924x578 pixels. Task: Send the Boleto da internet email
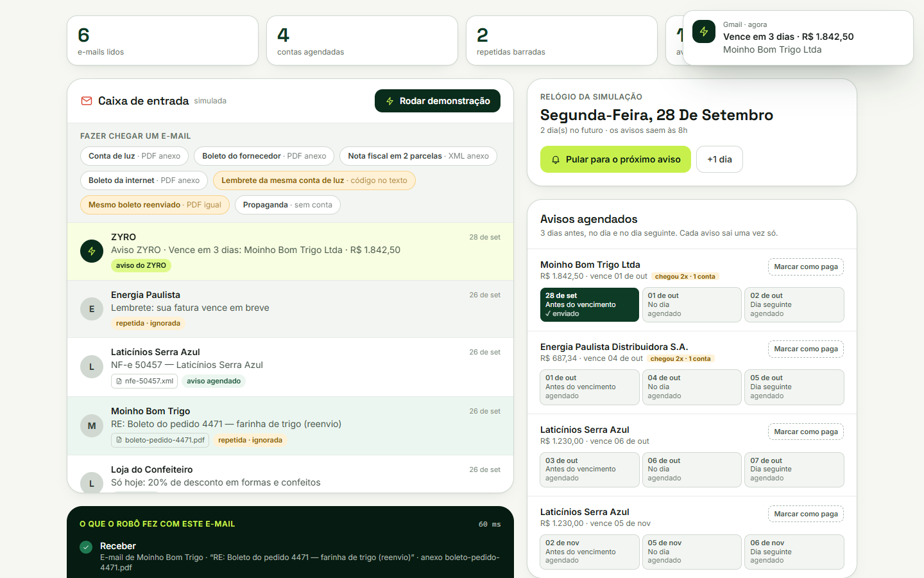(144, 180)
